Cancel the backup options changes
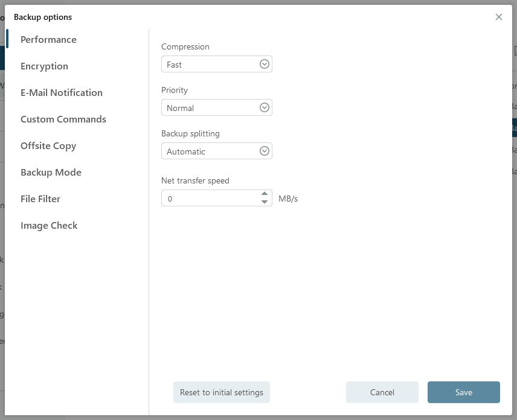The width and height of the screenshot is (517, 420). pyautogui.click(x=382, y=392)
